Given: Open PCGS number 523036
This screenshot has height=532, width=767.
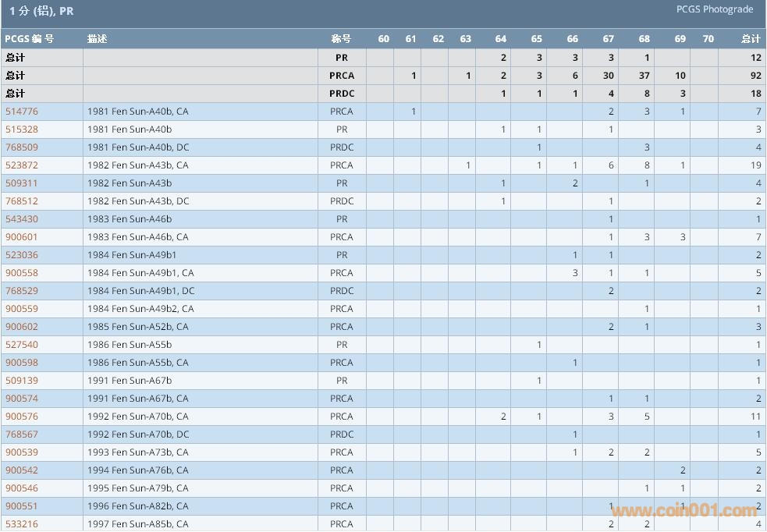Looking at the screenshot, I should click(22, 255).
